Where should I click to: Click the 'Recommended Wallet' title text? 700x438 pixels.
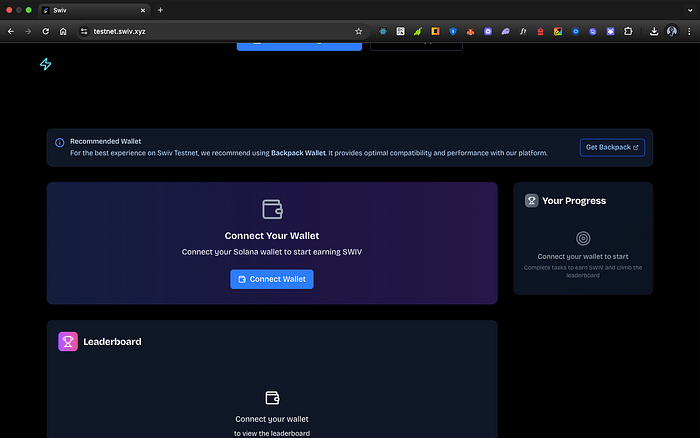pyautogui.click(x=105, y=141)
